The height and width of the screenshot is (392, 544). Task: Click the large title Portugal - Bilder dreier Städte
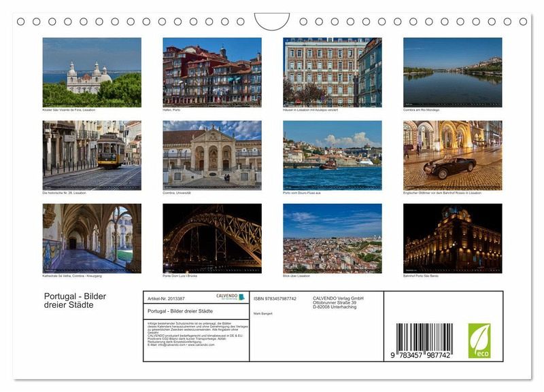click(x=75, y=300)
